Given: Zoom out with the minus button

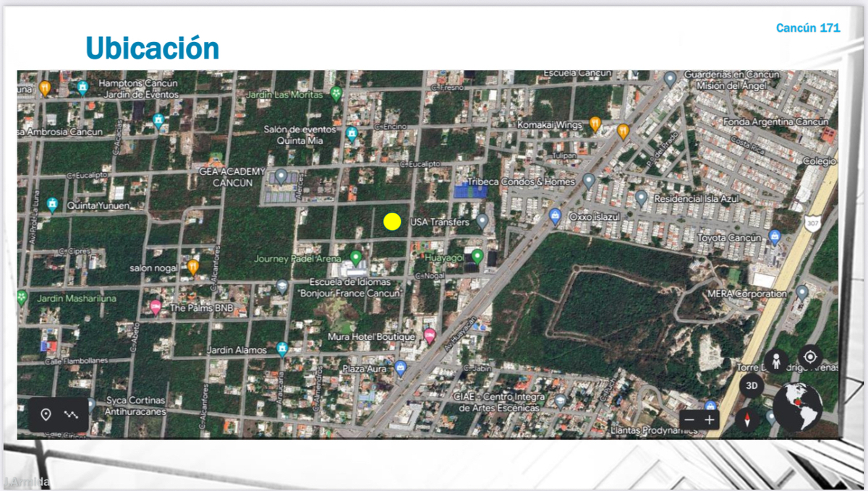Looking at the screenshot, I should coord(690,420).
